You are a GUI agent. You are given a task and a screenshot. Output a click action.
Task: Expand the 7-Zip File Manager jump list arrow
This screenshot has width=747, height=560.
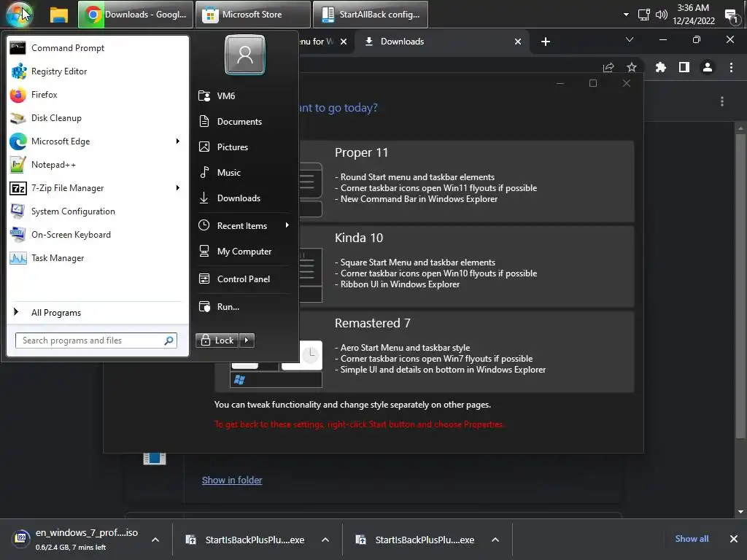tap(178, 188)
